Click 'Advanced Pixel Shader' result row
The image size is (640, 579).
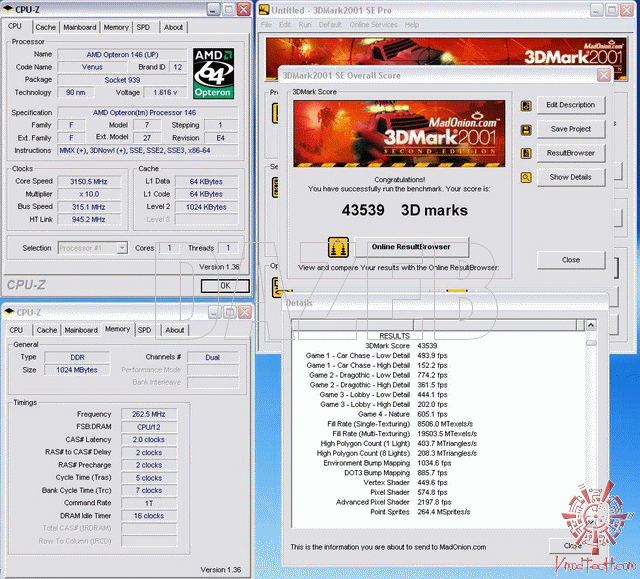coord(393,502)
